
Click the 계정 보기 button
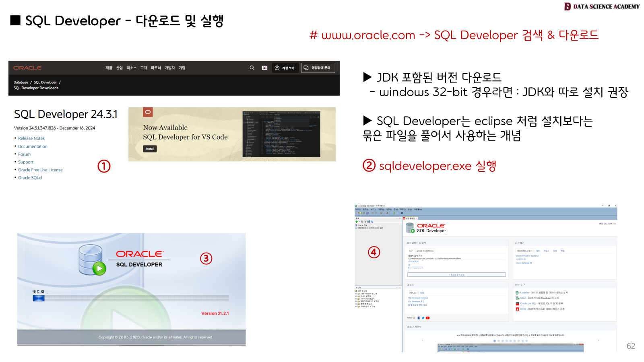pos(285,68)
